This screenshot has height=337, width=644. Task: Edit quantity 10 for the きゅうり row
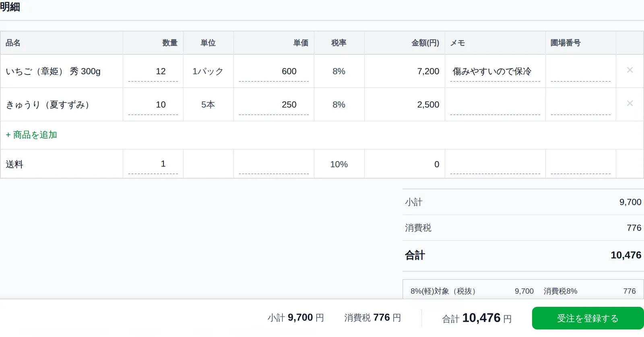(x=153, y=105)
